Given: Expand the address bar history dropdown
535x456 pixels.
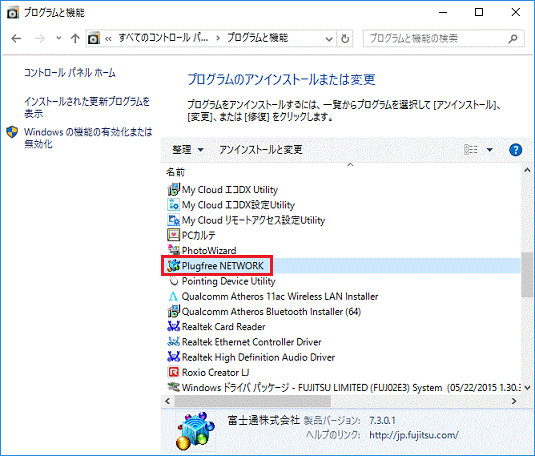Looking at the screenshot, I should (x=329, y=39).
